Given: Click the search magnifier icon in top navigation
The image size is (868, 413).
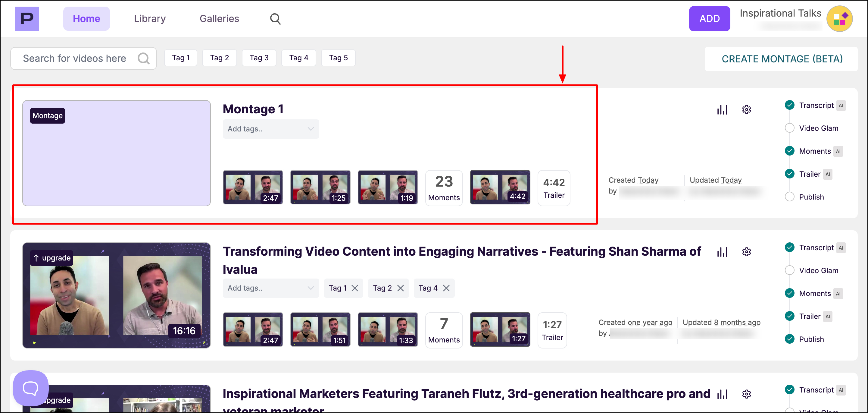Looking at the screenshot, I should pyautogui.click(x=275, y=19).
